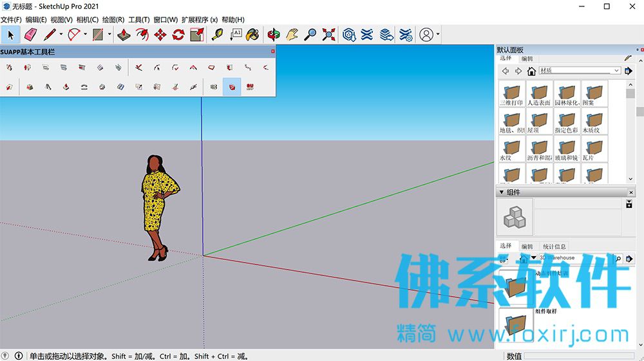Collapse the 组件 panel section
Image resolution: width=644 pixels, height=361 pixels.
[x=502, y=192]
